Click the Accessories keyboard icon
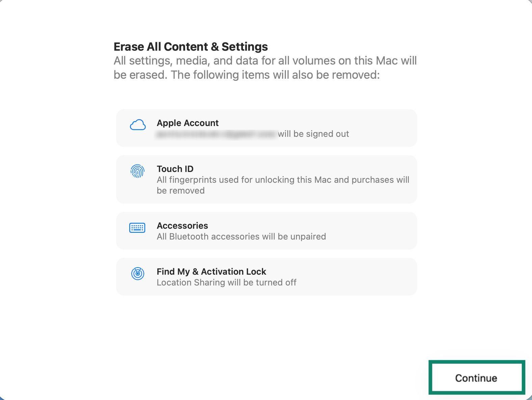The width and height of the screenshot is (532, 400). click(x=137, y=228)
